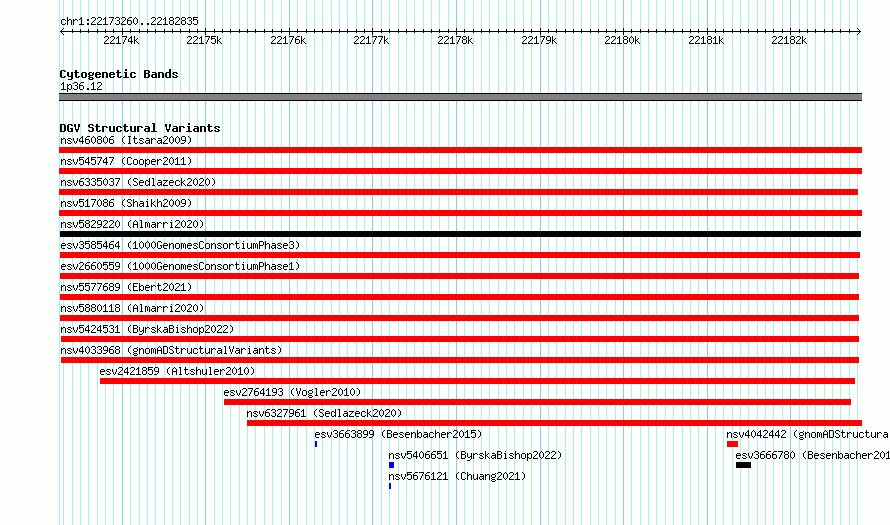The width and height of the screenshot is (890, 525).
Task: Select the small blue mark below esv3663899
Action: click(x=316, y=444)
